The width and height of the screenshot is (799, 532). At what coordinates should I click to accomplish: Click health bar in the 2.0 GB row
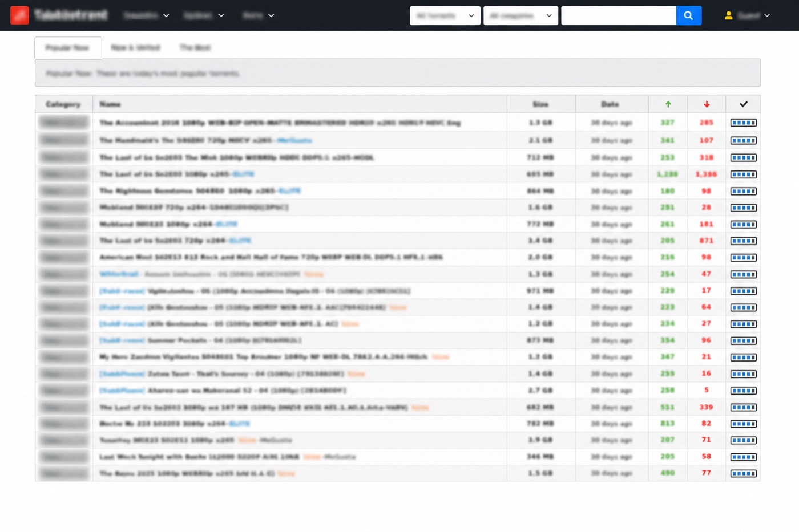(x=743, y=258)
